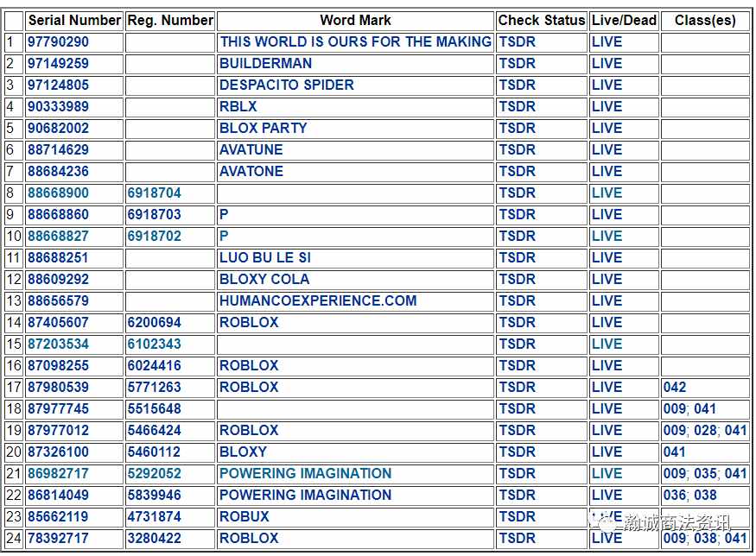Select DESPACITO SPIDER word mark

[286, 85]
